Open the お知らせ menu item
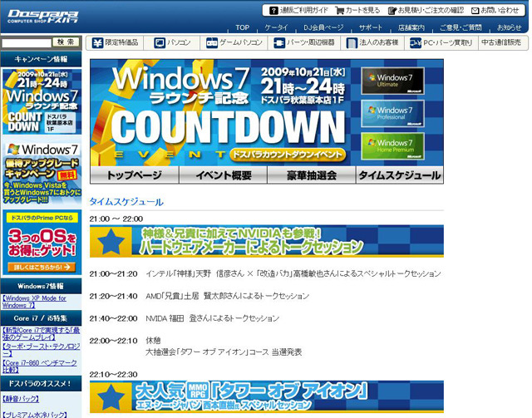The width and height of the screenshot is (532, 418). click(510, 27)
